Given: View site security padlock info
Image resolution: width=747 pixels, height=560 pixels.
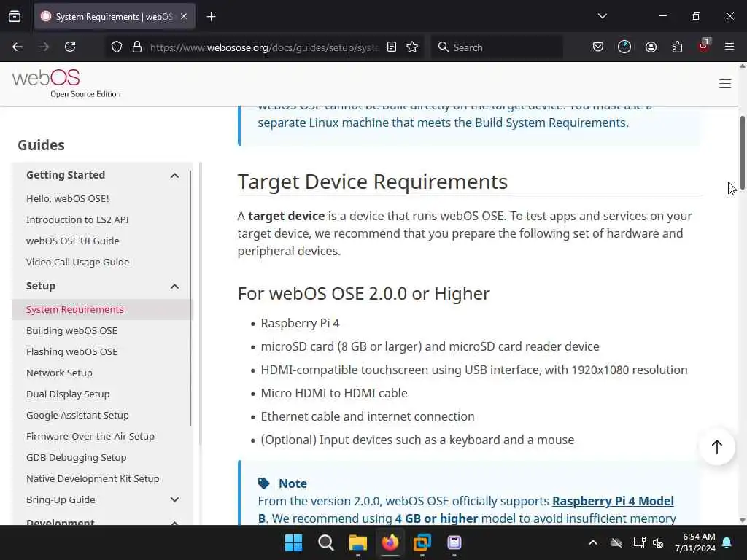Looking at the screenshot, I should click(x=137, y=47).
